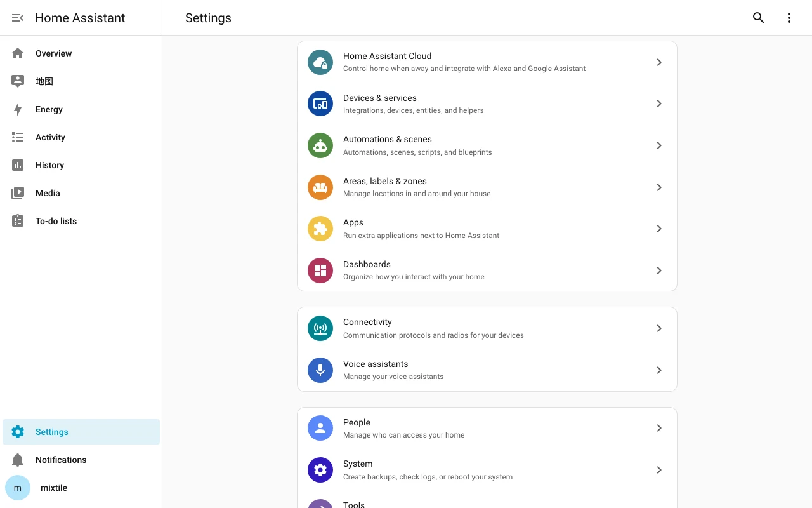This screenshot has height=508, width=812.
Task: Expand Devices & services row chevron
Action: pyautogui.click(x=659, y=104)
